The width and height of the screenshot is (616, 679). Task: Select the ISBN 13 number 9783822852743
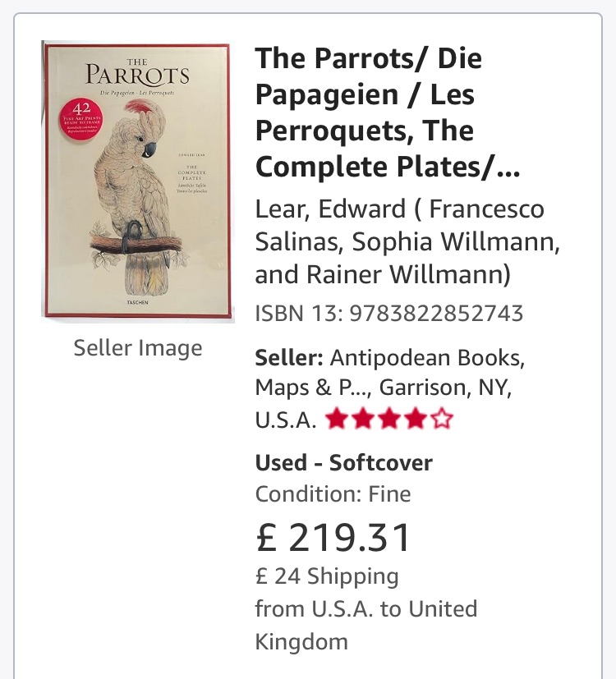tap(436, 313)
